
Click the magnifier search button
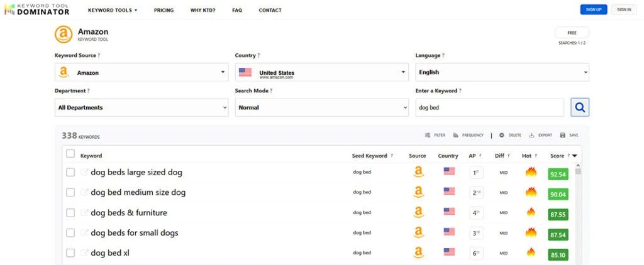click(580, 107)
